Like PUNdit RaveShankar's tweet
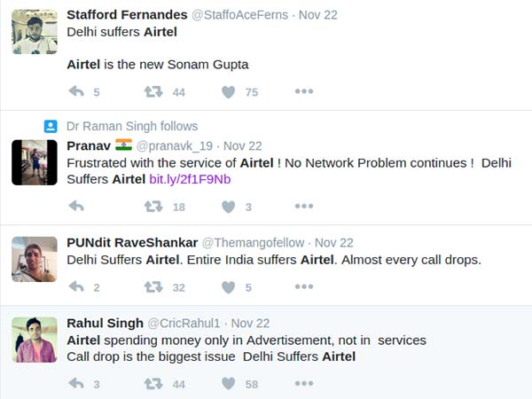532x399 pixels. 228,287
